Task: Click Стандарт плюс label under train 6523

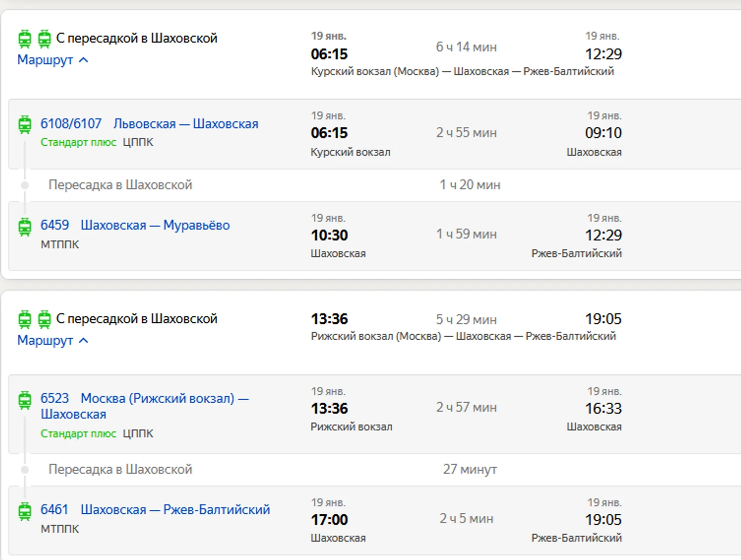Action: (78, 434)
